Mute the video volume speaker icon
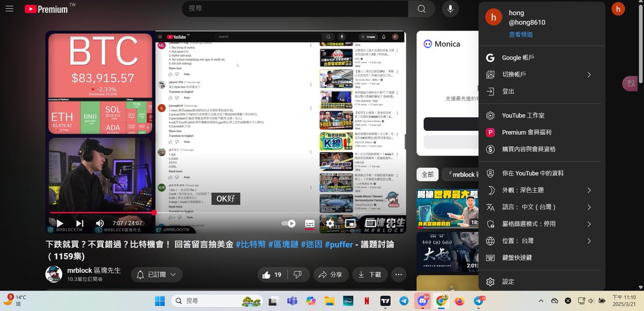The height and width of the screenshot is (311, 644). 100,223
